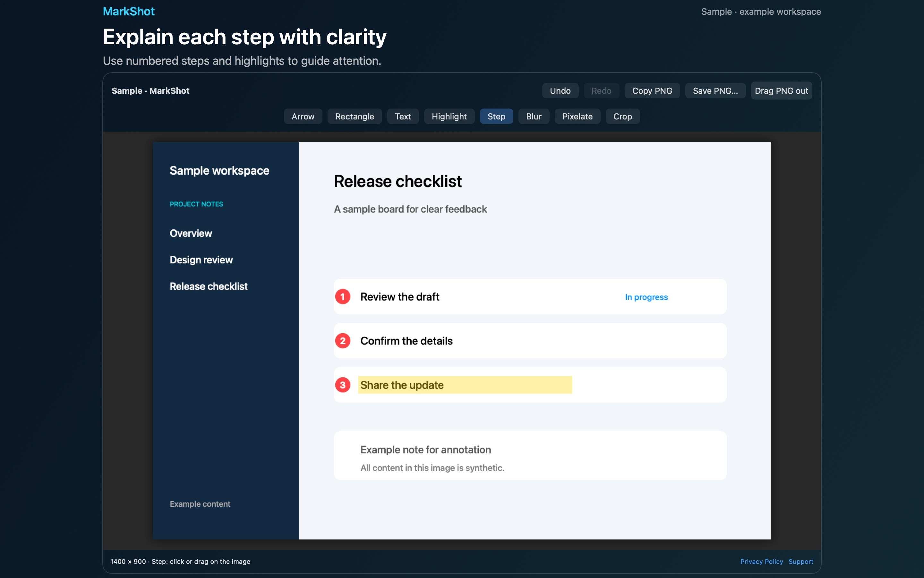Click the 'Sample · MarkShot' window title
This screenshot has width=924, height=578.
[x=150, y=91]
